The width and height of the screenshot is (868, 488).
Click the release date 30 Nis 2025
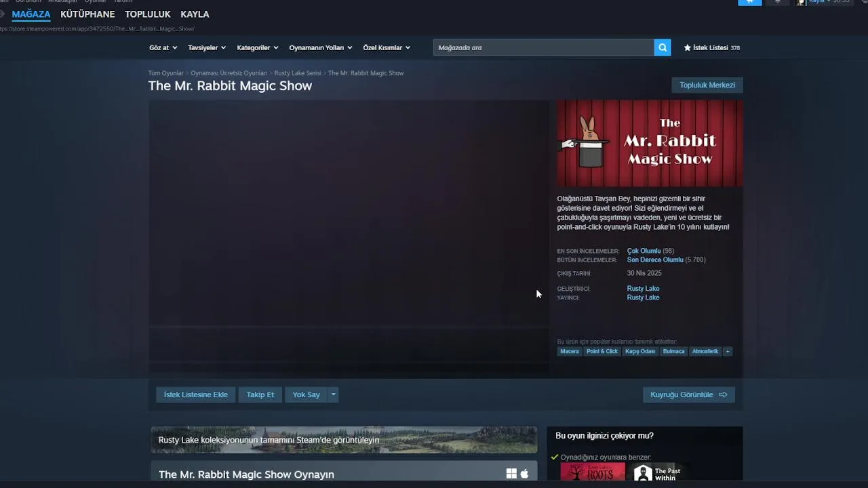pyautogui.click(x=644, y=273)
